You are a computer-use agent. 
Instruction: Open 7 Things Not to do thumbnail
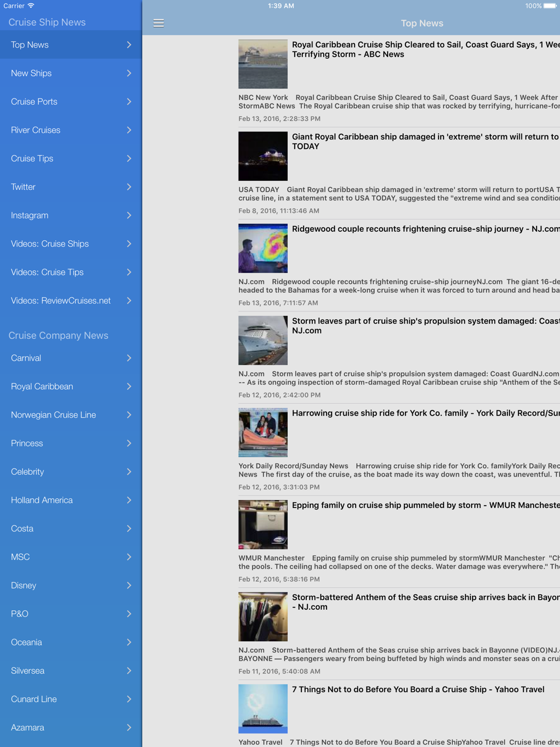(263, 709)
